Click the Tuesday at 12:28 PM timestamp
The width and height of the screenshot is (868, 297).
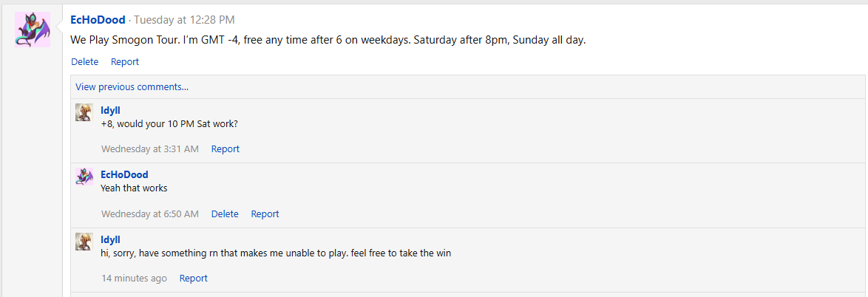click(x=184, y=20)
